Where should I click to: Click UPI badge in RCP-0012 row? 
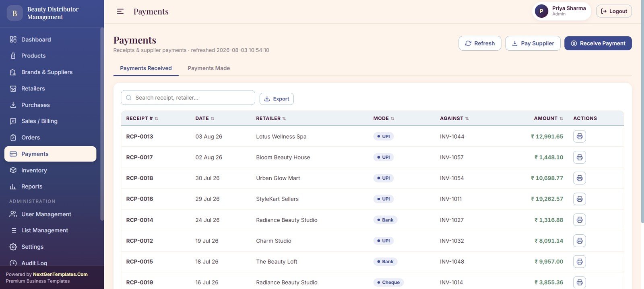384,241
